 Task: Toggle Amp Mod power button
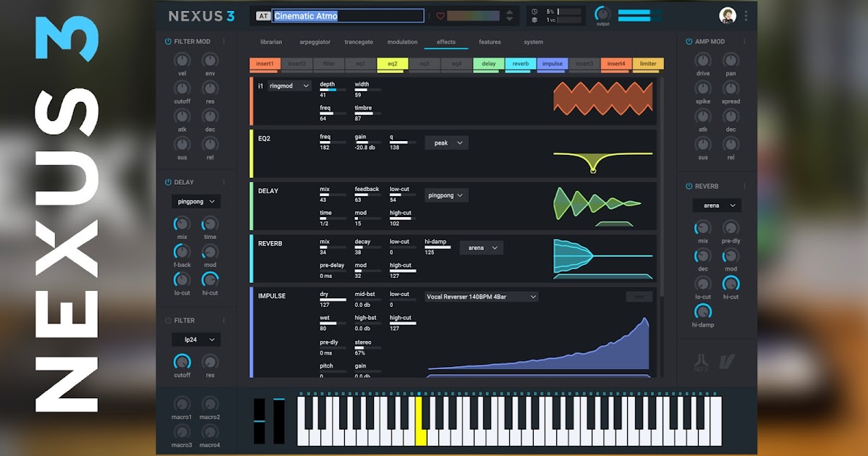tap(689, 42)
